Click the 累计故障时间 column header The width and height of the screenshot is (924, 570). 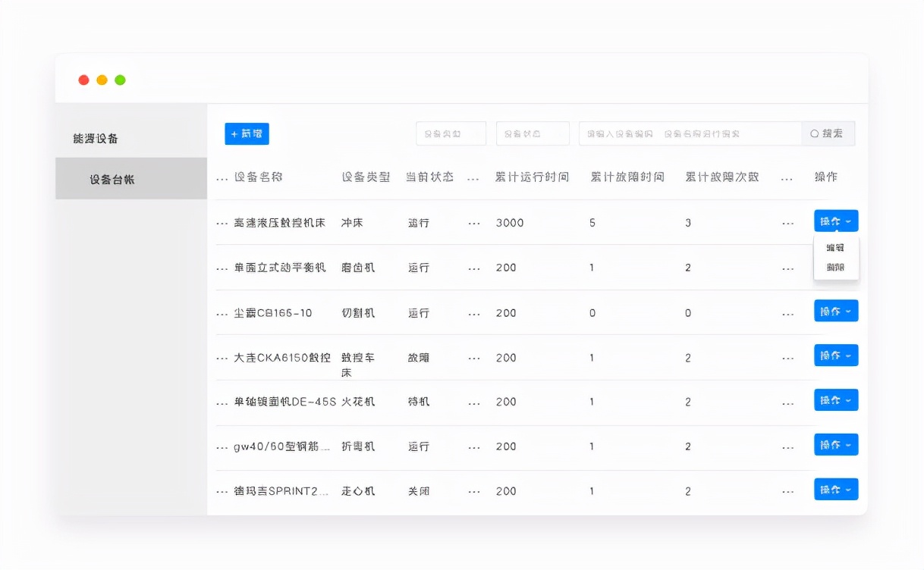tap(627, 177)
